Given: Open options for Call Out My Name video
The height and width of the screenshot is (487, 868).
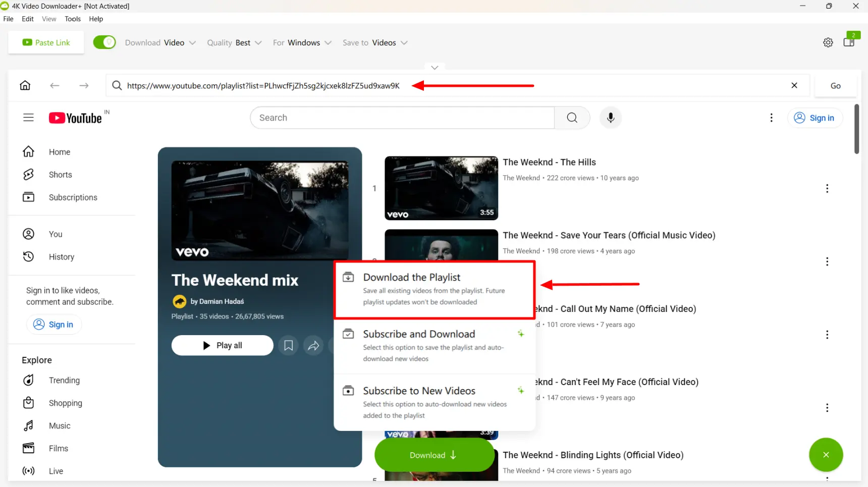Looking at the screenshot, I should point(827,335).
